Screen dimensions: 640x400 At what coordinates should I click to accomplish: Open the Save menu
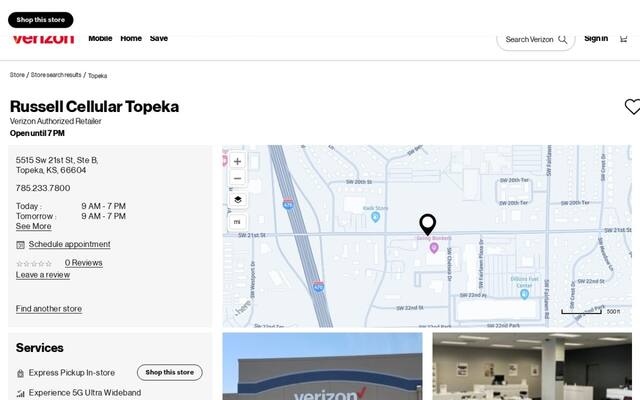(159, 38)
